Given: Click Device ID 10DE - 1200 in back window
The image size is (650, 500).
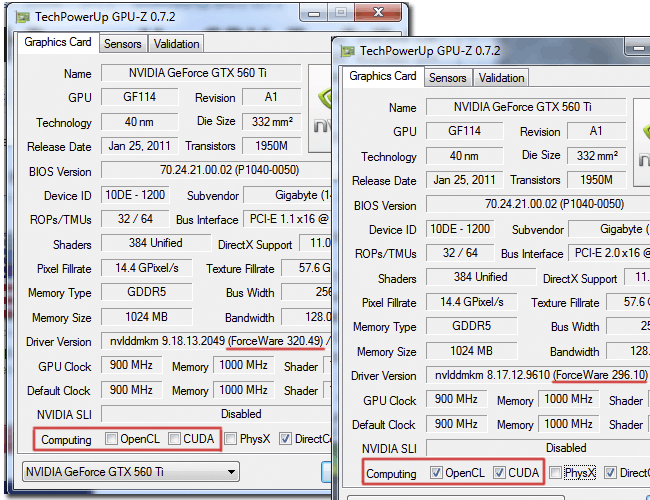Looking at the screenshot, I should (x=135, y=195).
